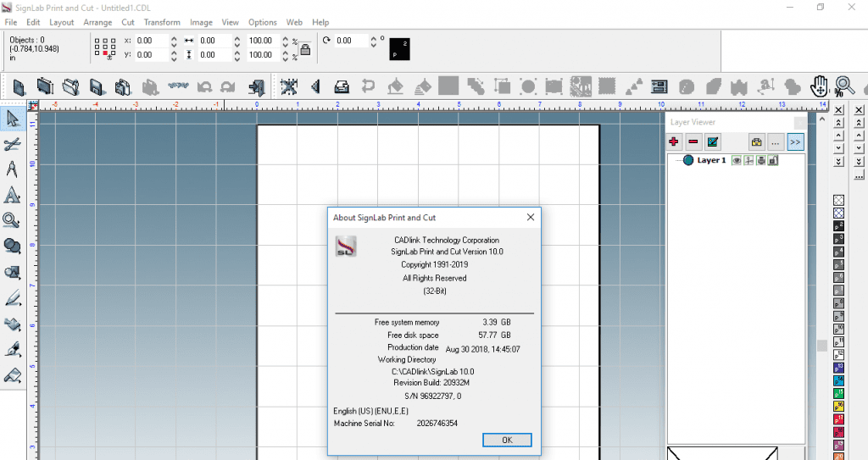Click the x position spinner arrows
The image size is (868, 460).
point(174,41)
